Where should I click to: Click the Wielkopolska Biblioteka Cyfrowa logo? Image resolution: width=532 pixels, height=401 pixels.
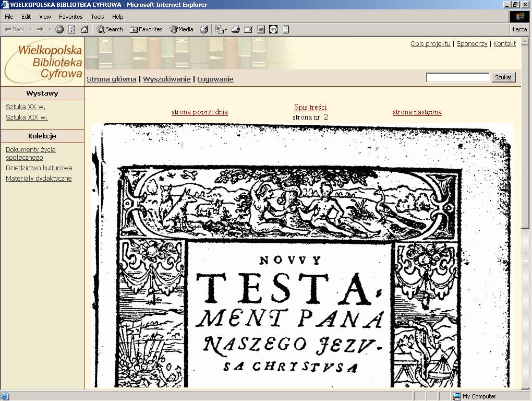43,62
